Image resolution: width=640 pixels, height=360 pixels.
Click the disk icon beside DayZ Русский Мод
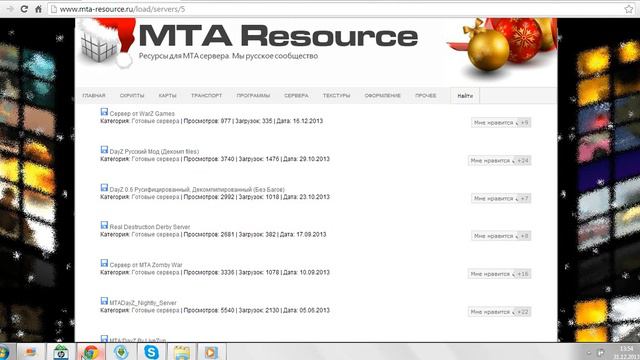[x=104, y=150]
